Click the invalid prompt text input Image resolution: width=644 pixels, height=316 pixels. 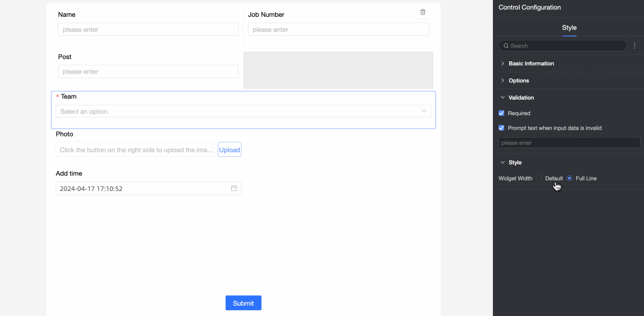569,143
